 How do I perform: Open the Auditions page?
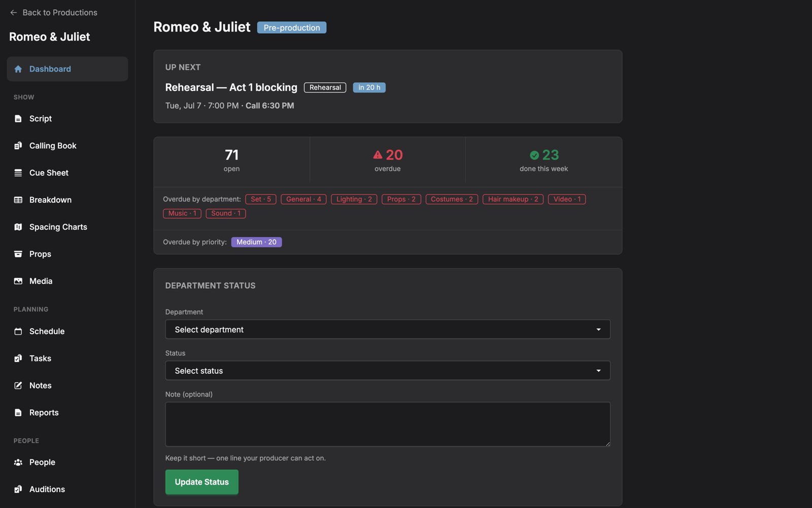coord(67,489)
